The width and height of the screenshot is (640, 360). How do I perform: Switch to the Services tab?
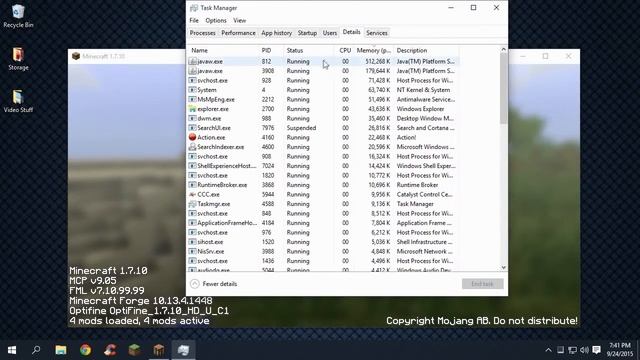376,33
